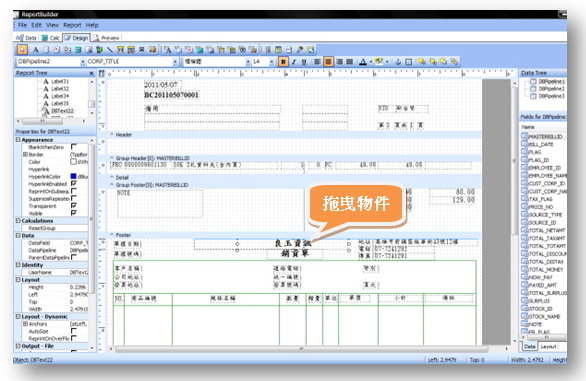Apply center text alignment
Screen dimensions: 586x381
(x=328, y=62)
